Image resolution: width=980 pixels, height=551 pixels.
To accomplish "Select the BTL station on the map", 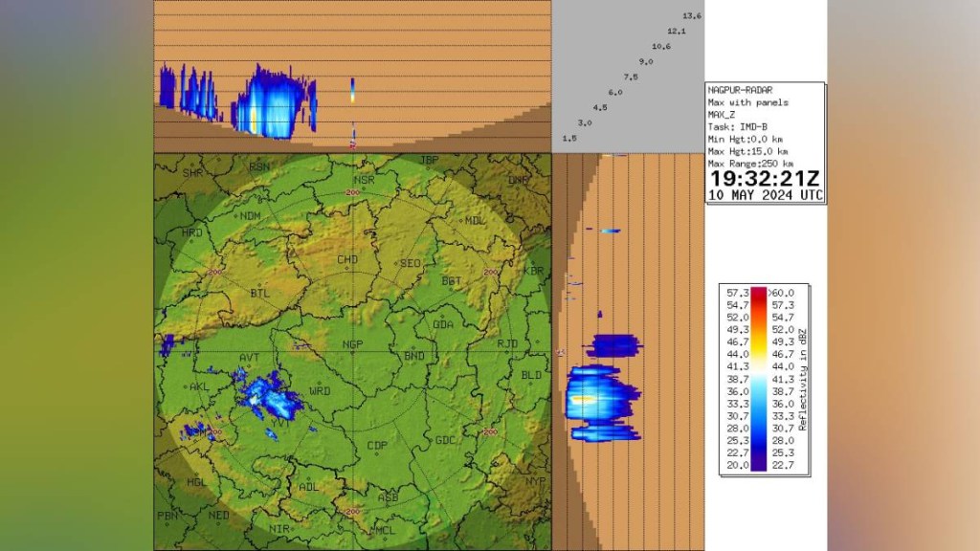I will pyautogui.click(x=259, y=293).
